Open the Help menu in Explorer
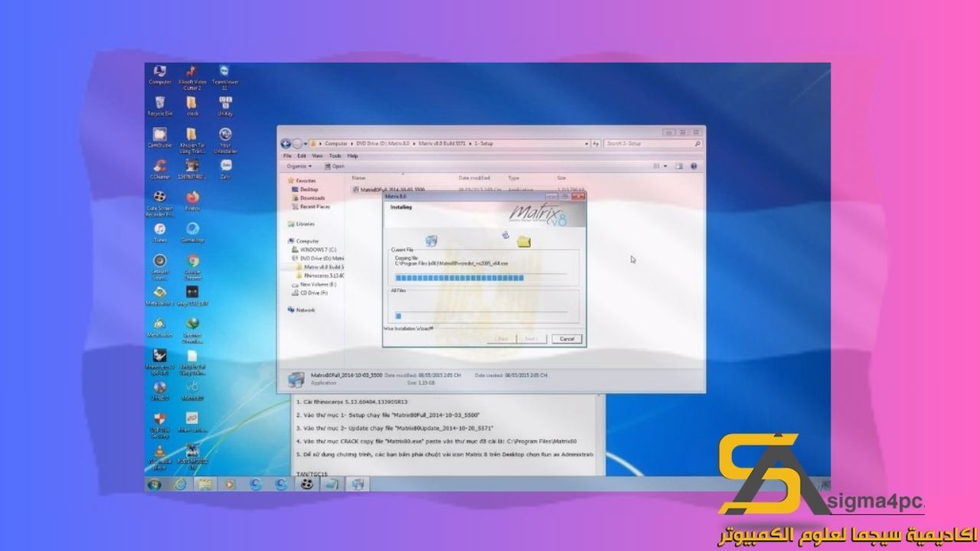The width and height of the screenshot is (980, 551). [352, 156]
